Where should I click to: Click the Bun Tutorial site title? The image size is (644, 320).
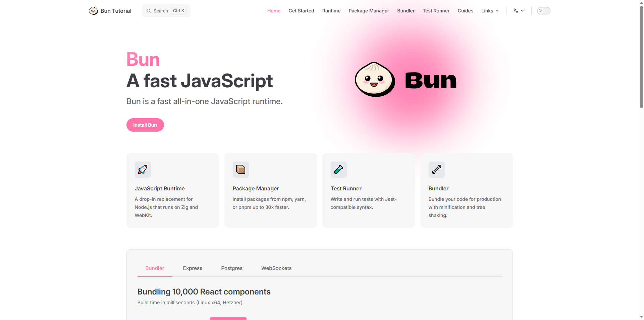click(x=116, y=11)
